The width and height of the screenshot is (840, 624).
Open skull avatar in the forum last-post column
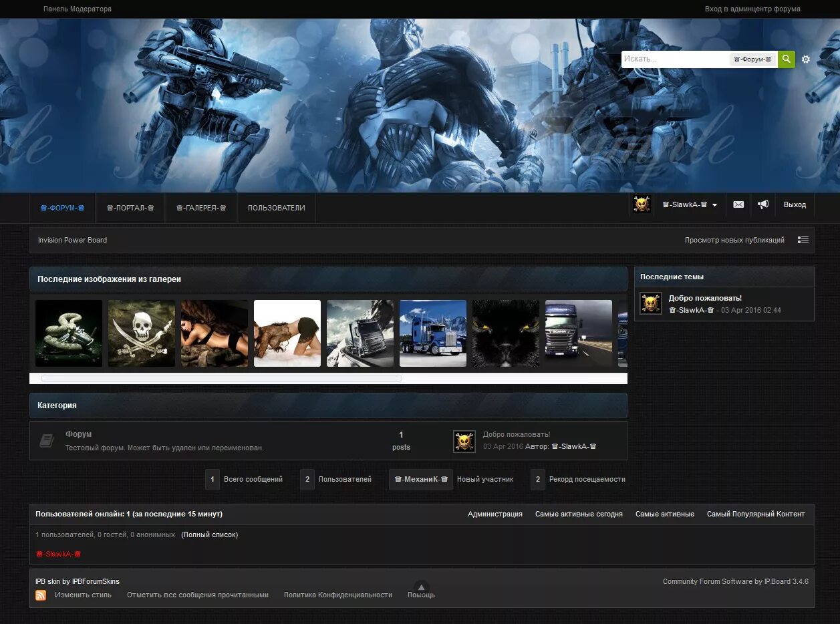(x=464, y=441)
